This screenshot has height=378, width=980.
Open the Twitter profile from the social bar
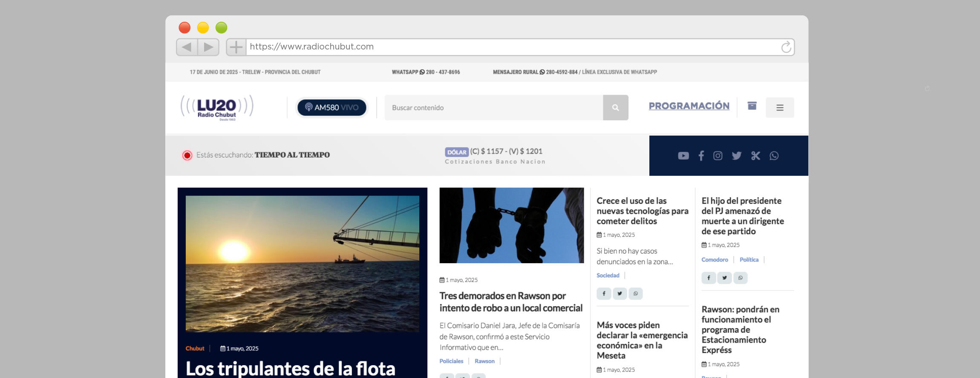(x=737, y=156)
